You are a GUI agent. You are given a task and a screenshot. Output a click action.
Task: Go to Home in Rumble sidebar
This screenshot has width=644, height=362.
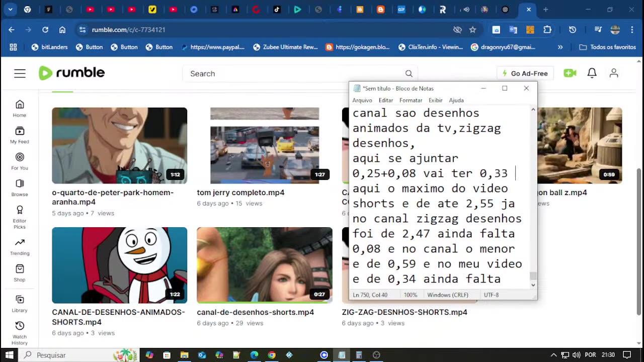[20, 108]
